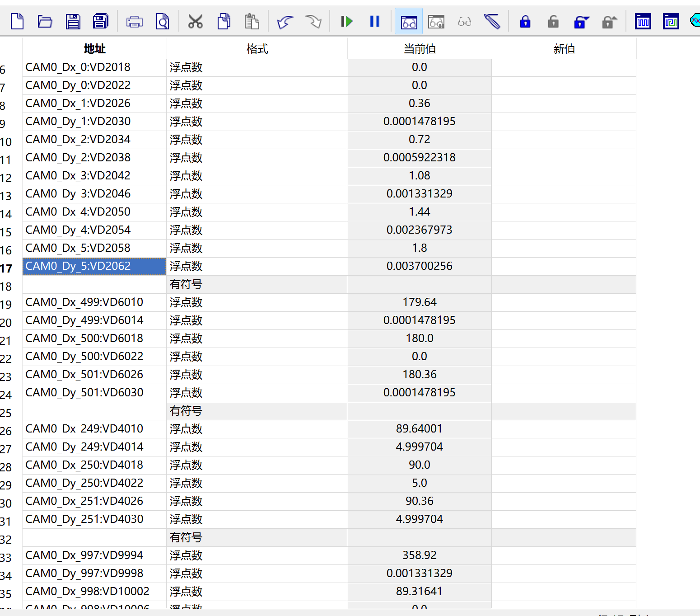The height and width of the screenshot is (616, 700).
Task: Select the address cell CAM0_Dx_1:VD2026
Action: pos(94,103)
